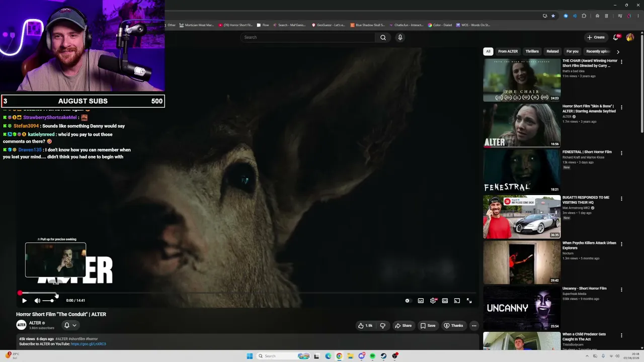Screen dimensions: 644x362
Task: Bookmark this page with the star icon
Action: tap(553, 16)
